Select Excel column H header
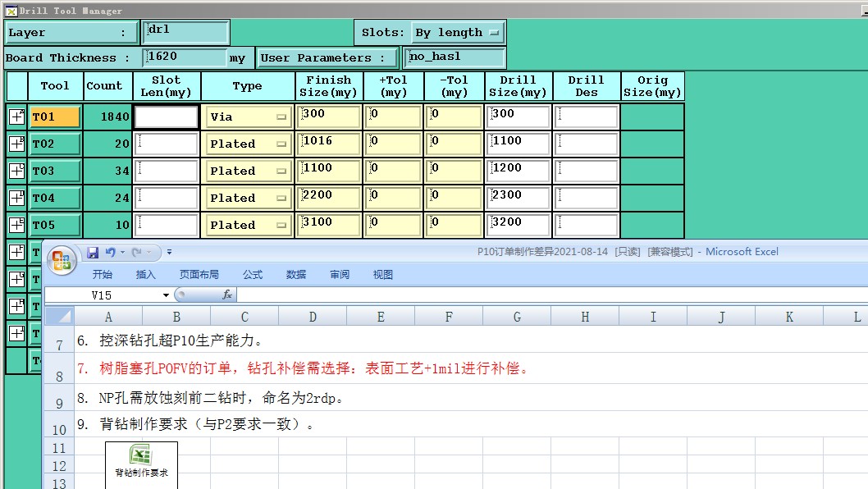The width and height of the screenshot is (868, 489). [585, 317]
